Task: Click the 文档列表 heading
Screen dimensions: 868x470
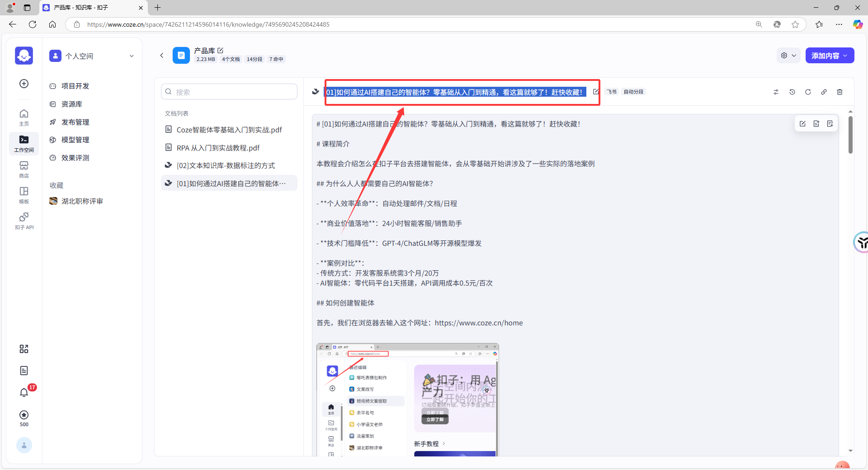Action: [x=177, y=113]
